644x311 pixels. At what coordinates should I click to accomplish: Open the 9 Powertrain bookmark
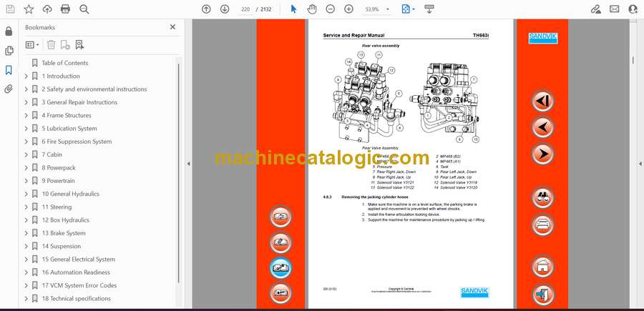(59, 181)
